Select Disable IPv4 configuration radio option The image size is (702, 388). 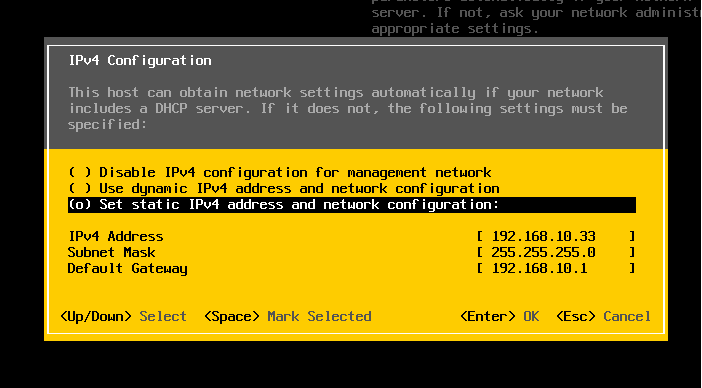(x=280, y=172)
